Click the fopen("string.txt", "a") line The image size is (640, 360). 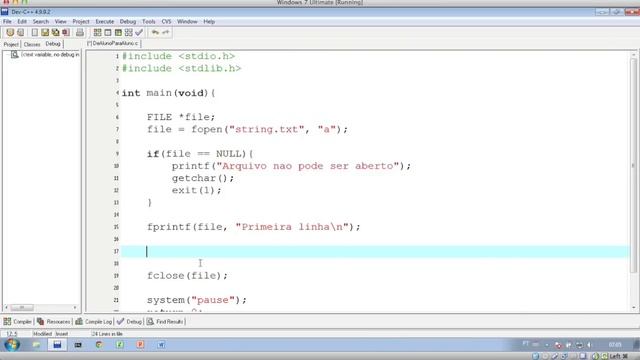click(247, 129)
